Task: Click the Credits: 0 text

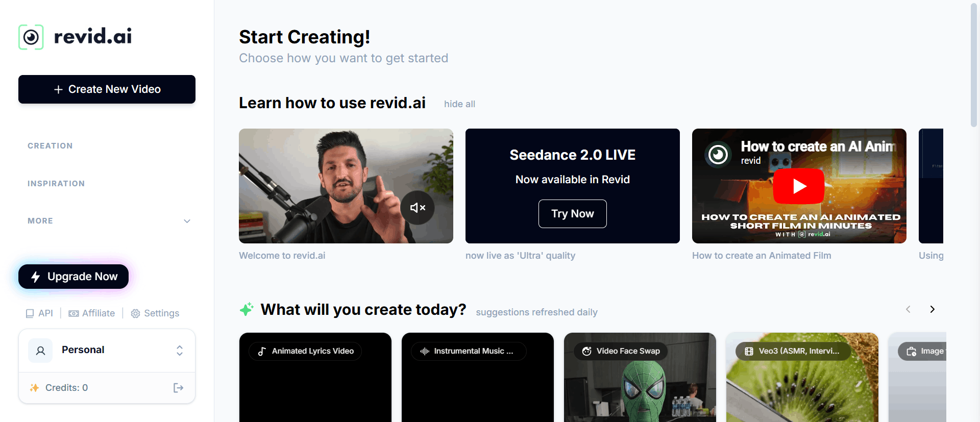Action: (66, 388)
